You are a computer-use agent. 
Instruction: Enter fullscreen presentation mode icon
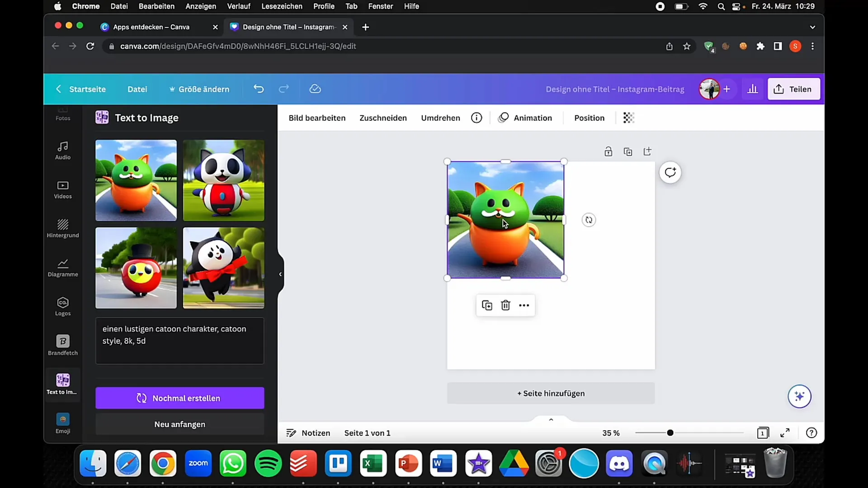(785, 433)
